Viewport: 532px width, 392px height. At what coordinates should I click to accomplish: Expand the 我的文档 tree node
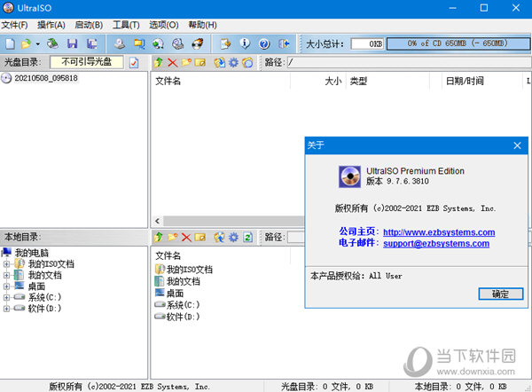click(x=6, y=275)
